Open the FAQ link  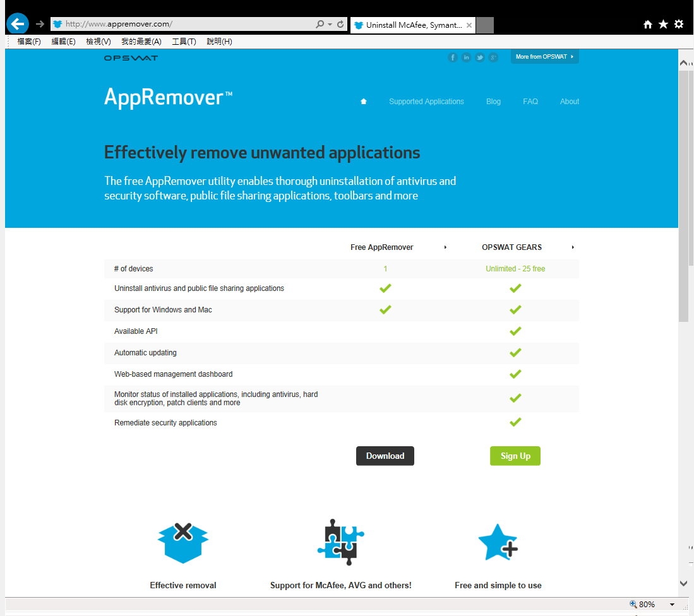(x=530, y=101)
